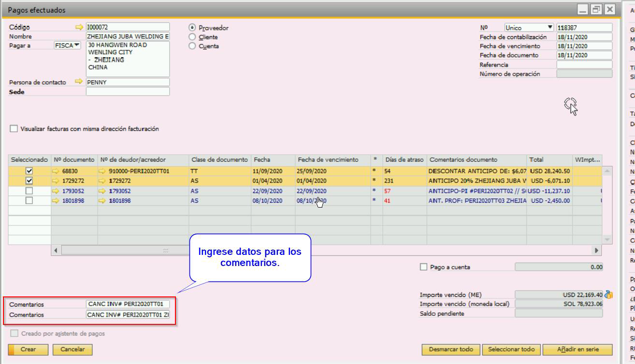Enable Visualizar facturas con misma dirección facturación

tap(14, 129)
